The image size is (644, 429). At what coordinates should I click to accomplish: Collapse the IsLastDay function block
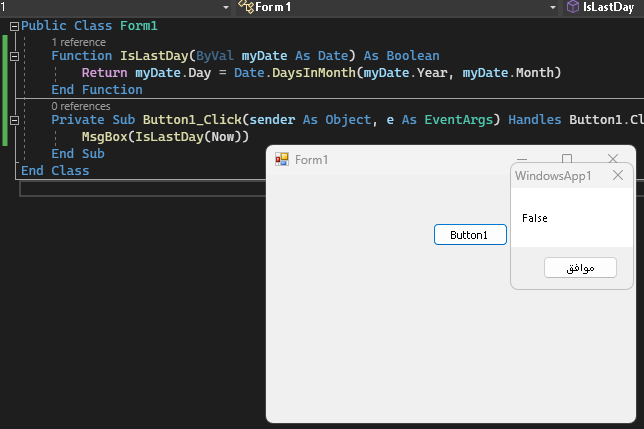(x=14, y=56)
